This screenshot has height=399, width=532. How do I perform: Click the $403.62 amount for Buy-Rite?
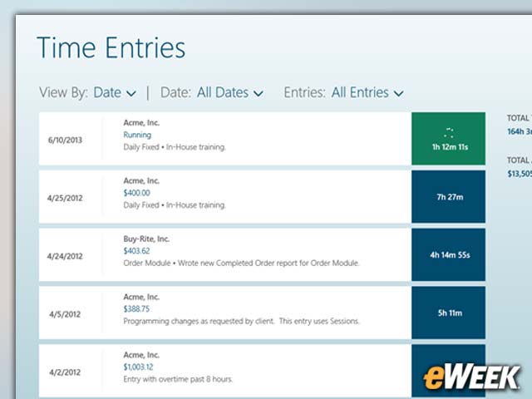pyautogui.click(x=136, y=251)
